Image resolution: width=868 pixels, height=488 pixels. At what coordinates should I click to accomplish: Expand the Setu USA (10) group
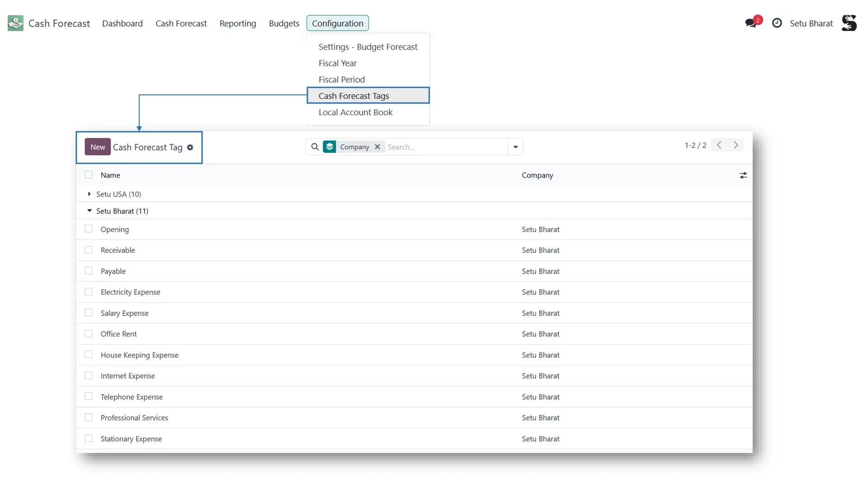tap(115, 194)
